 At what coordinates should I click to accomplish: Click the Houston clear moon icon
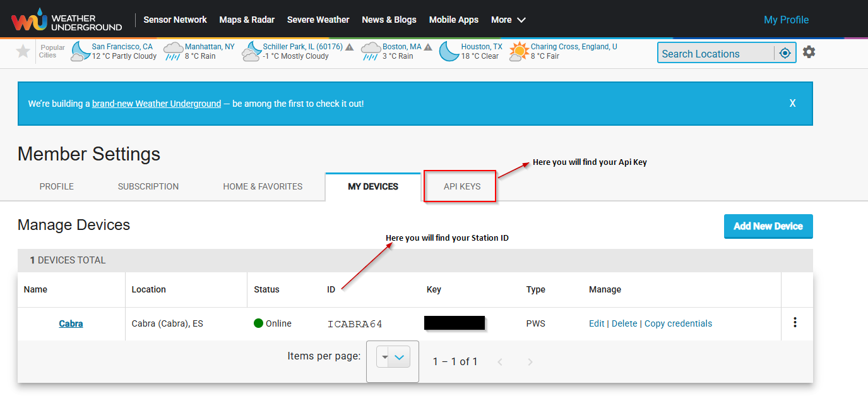click(449, 51)
